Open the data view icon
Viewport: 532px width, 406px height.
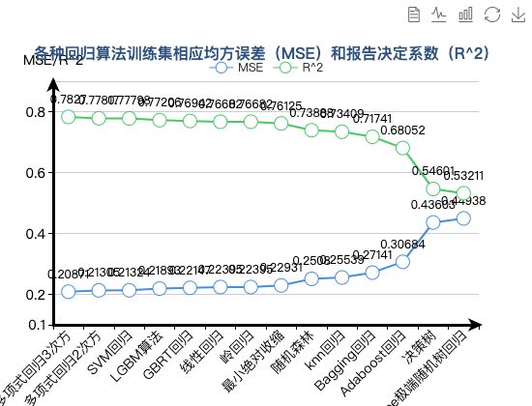pyautogui.click(x=414, y=14)
